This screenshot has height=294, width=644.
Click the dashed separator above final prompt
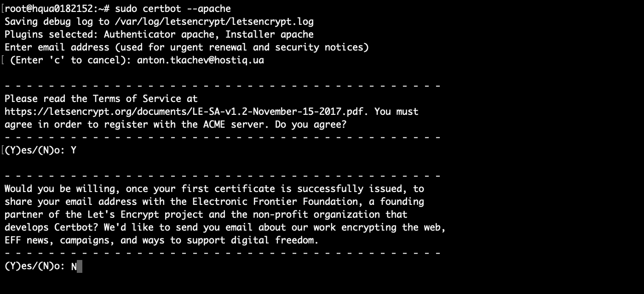point(223,253)
